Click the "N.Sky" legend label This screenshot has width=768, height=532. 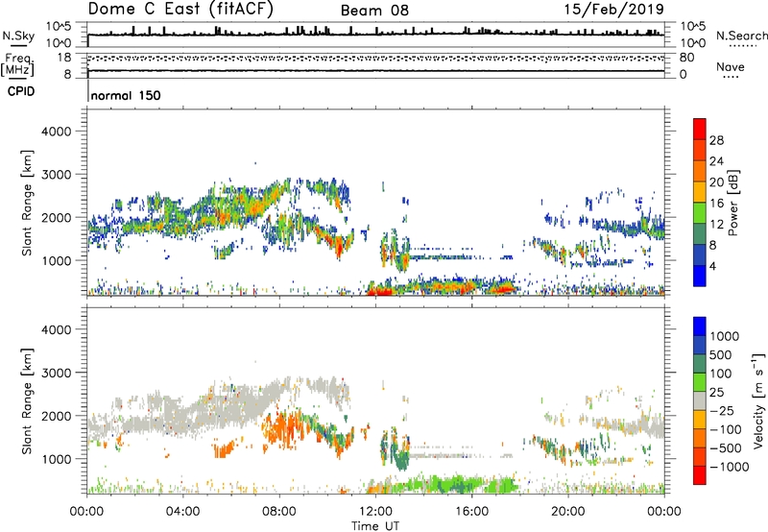[18, 36]
